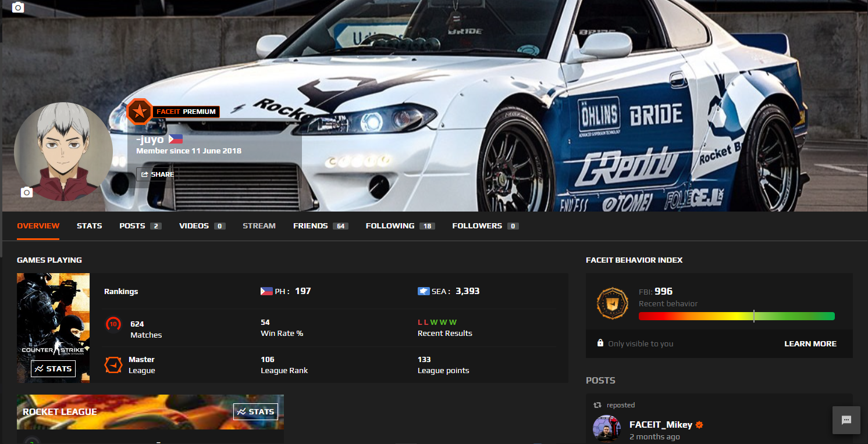Click the FBI score 996
This screenshot has height=444, width=868.
pyautogui.click(x=663, y=291)
